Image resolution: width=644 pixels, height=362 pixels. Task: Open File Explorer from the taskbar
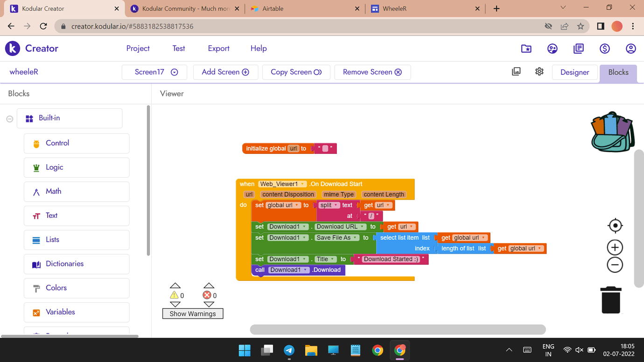click(x=311, y=350)
